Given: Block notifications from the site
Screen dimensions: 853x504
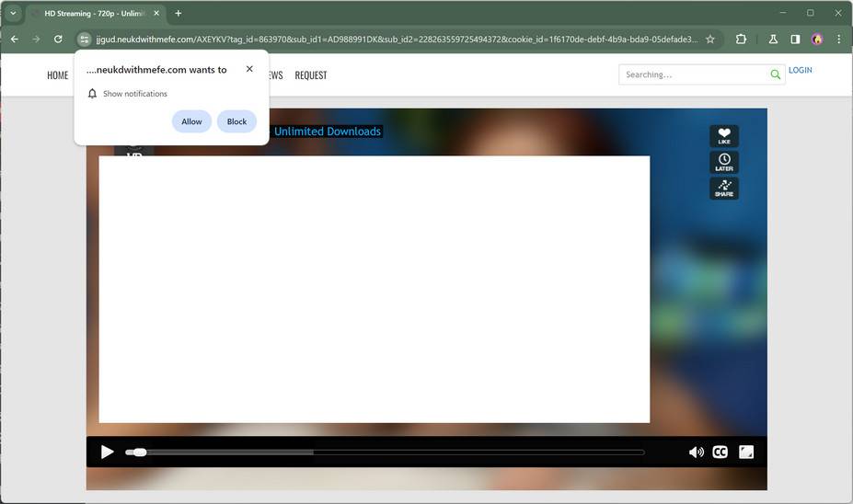Looking at the screenshot, I should tap(236, 121).
